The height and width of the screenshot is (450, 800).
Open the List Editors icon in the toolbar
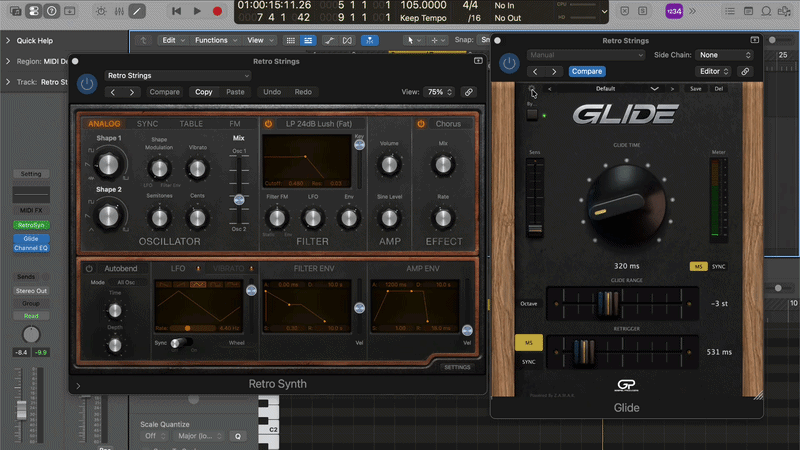tap(730, 11)
